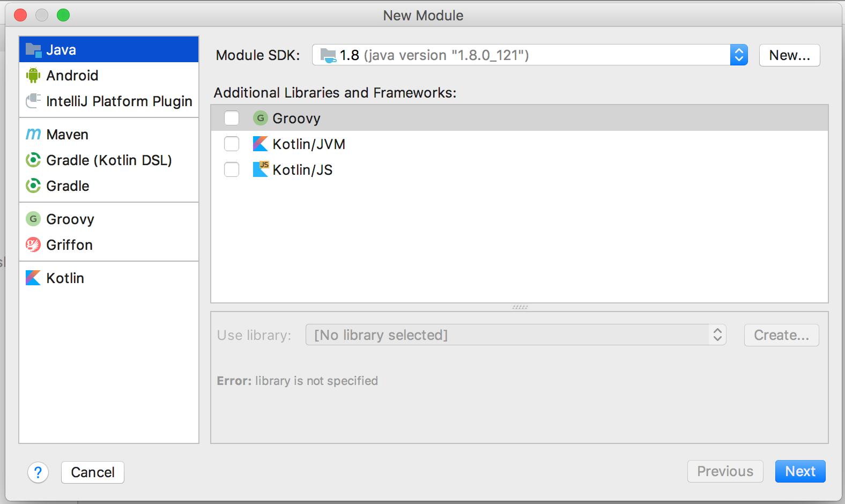Tick the Kotlin/JS checkbox
The width and height of the screenshot is (845, 504).
(x=232, y=169)
